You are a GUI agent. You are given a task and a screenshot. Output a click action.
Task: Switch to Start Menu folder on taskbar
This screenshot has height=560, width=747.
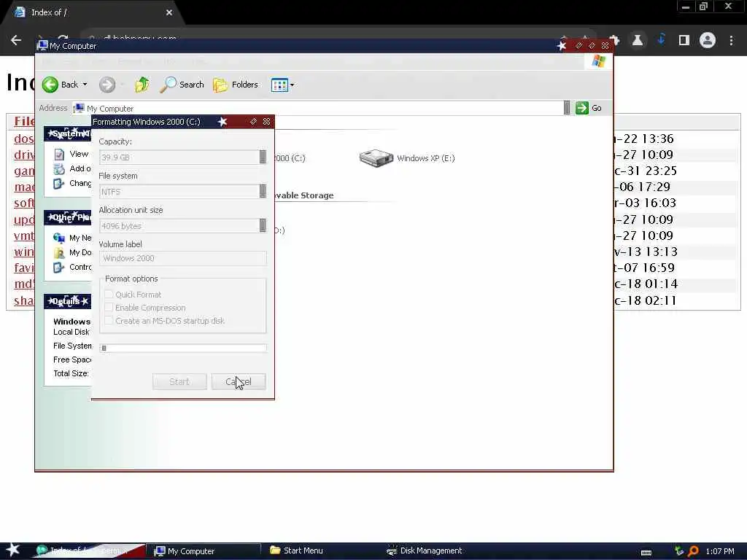coord(296,551)
